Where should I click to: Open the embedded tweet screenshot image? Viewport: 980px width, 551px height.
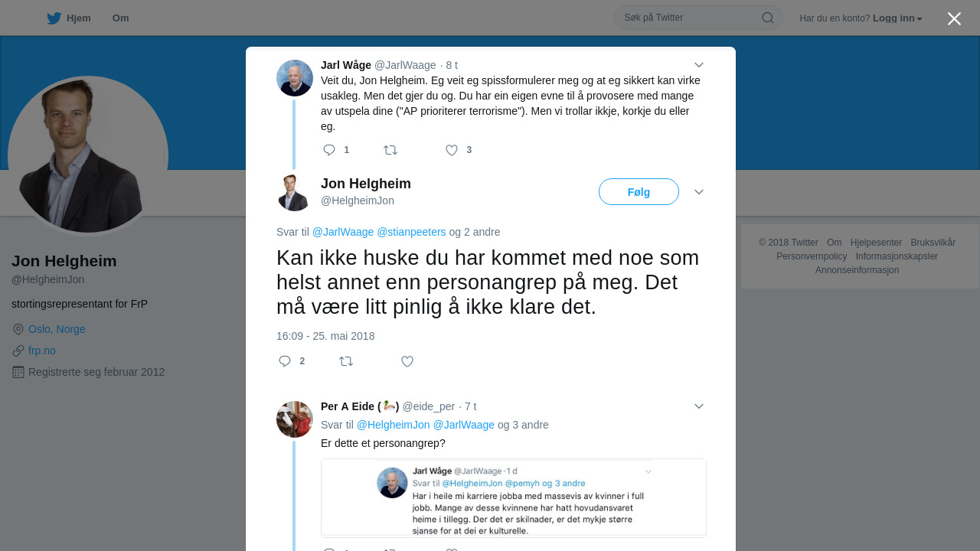pos(513,498)
